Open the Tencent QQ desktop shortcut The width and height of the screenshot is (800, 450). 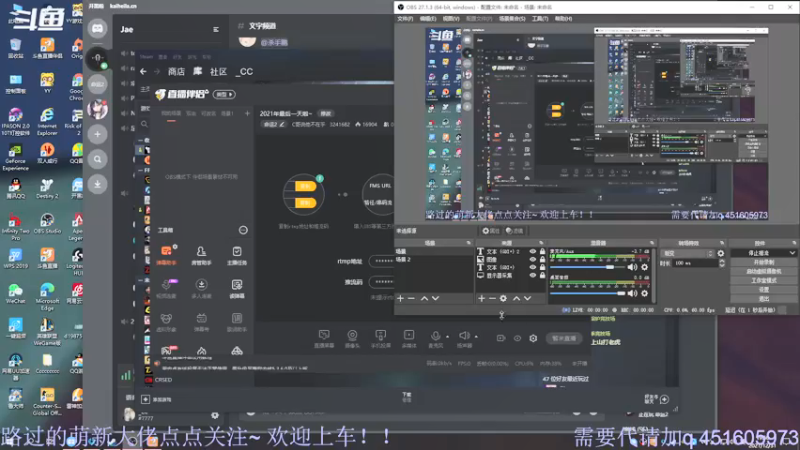coord(15,189)
